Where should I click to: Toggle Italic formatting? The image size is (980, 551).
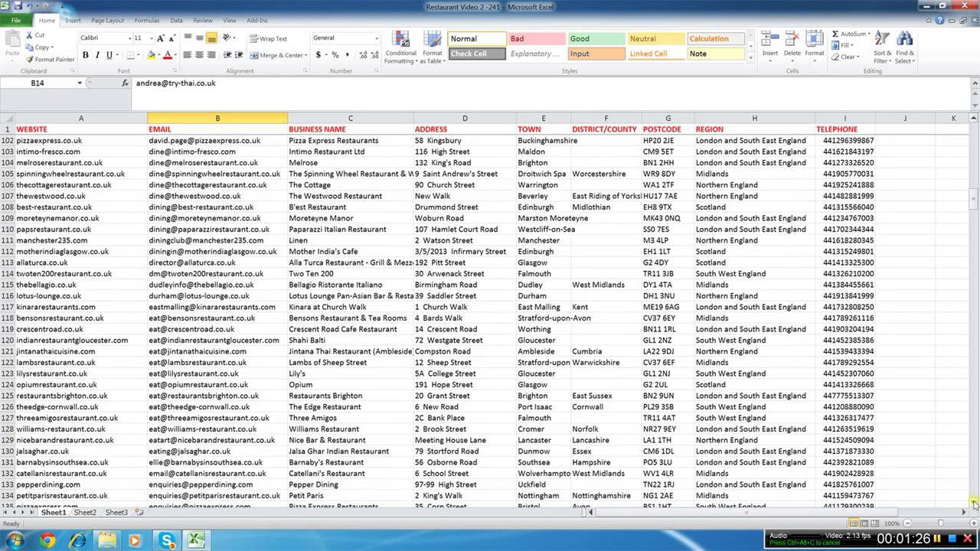point(97,55)
